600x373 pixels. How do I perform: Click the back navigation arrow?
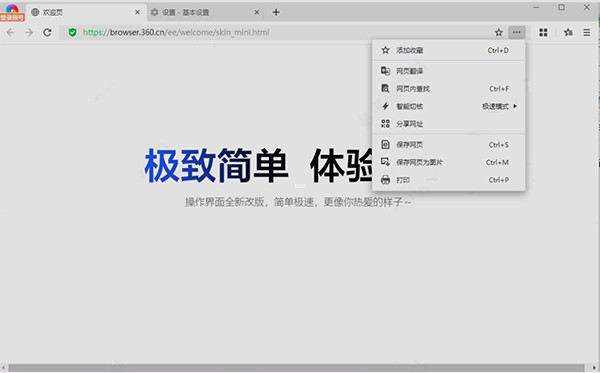pyautogui.click(x=11, y=33)
